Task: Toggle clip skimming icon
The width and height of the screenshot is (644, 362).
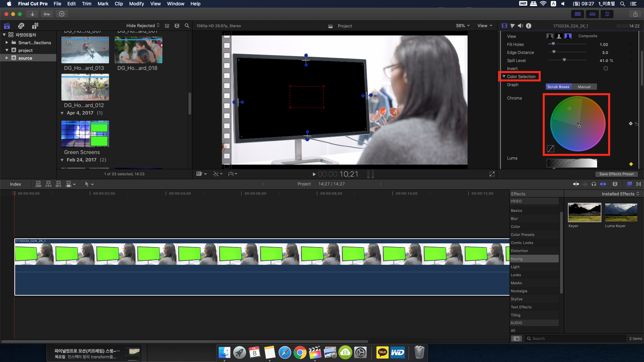Action: point(576,184)
